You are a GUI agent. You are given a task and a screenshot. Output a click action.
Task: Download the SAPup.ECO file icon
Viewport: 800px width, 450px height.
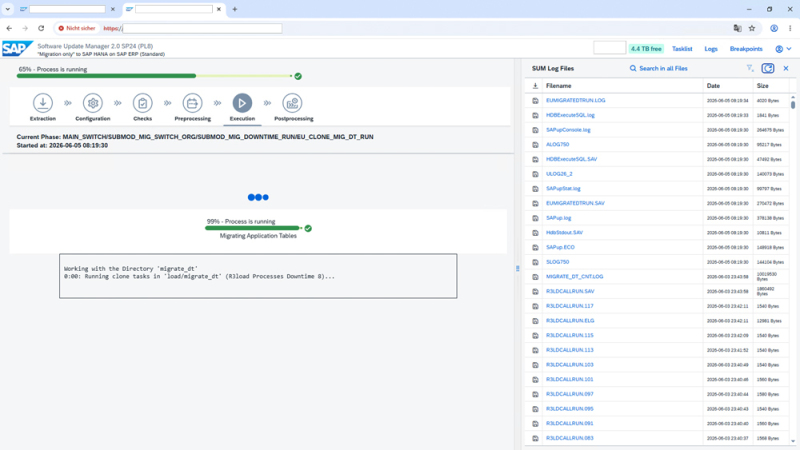tap(535, 247)
